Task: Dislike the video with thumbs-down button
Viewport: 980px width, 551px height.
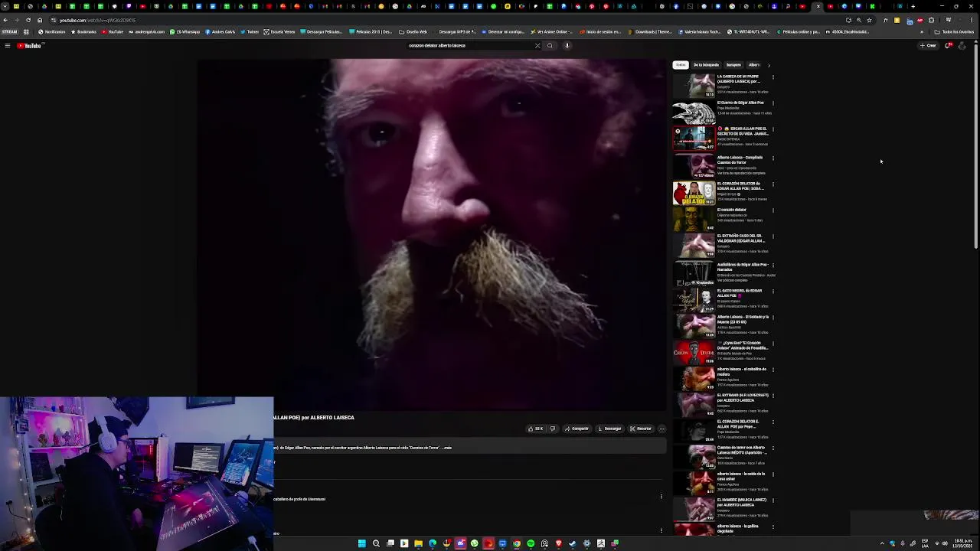Action: [x=552, y=429]
